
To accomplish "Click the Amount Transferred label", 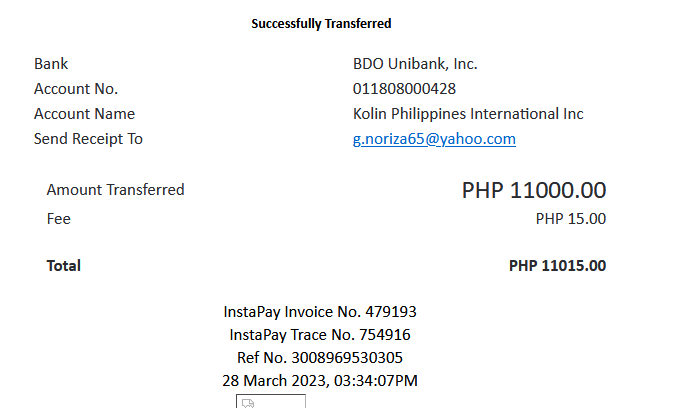I will pyautogui.click(x=115, y=190).
